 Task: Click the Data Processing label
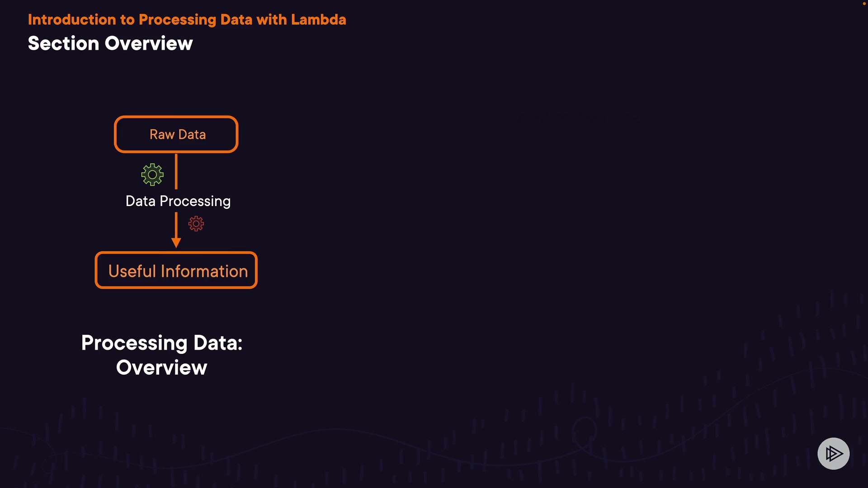pyautogui.click(x=178, y=201)
